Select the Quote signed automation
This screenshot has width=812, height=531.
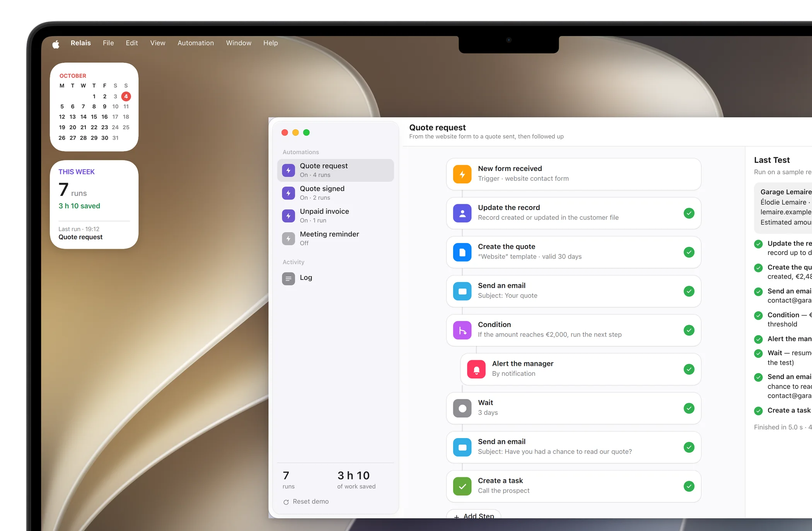pyautogui.click(x=336, y=193)
